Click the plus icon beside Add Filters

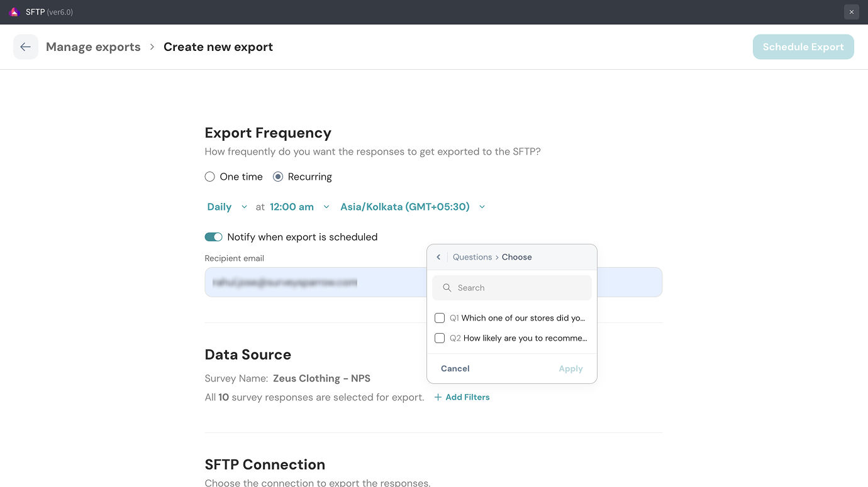(x=438, y=397)
